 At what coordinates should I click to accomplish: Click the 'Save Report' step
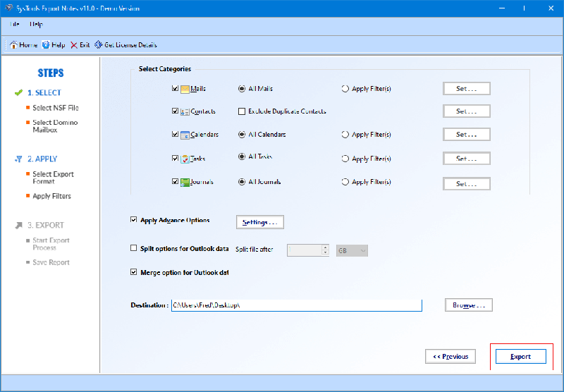[51, 262]
